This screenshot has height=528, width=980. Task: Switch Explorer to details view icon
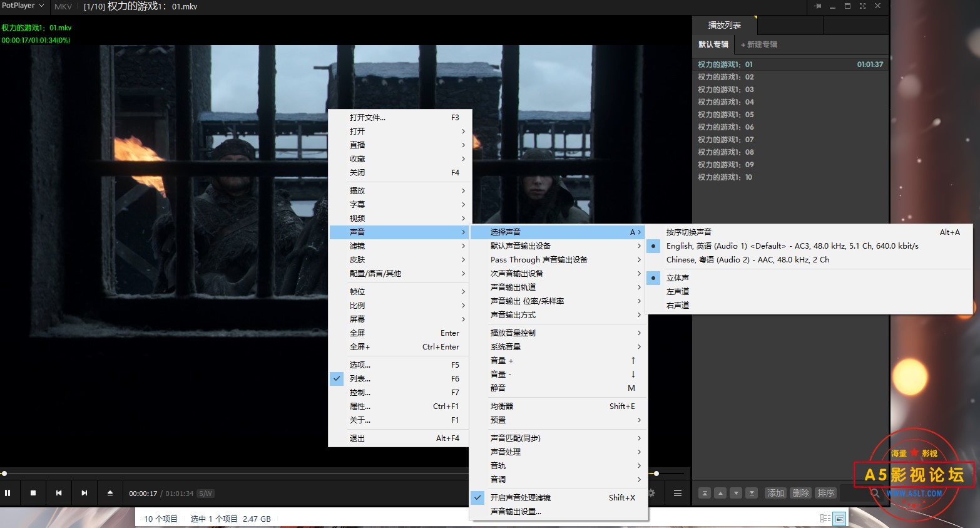click(825, 519)
